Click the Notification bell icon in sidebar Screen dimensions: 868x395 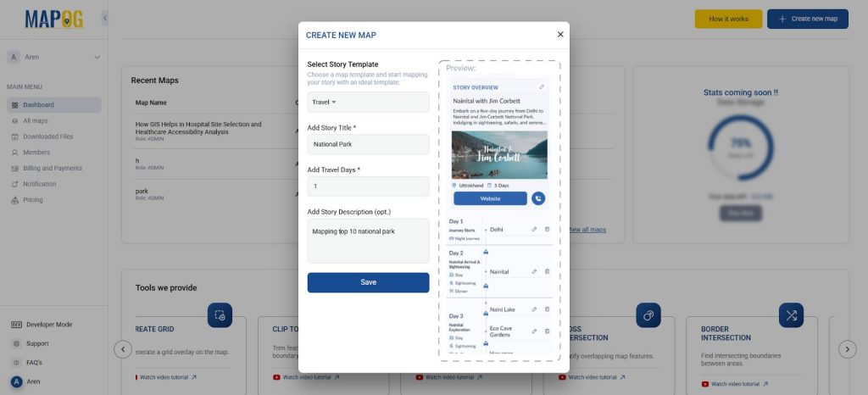click(x=15, y=184)
